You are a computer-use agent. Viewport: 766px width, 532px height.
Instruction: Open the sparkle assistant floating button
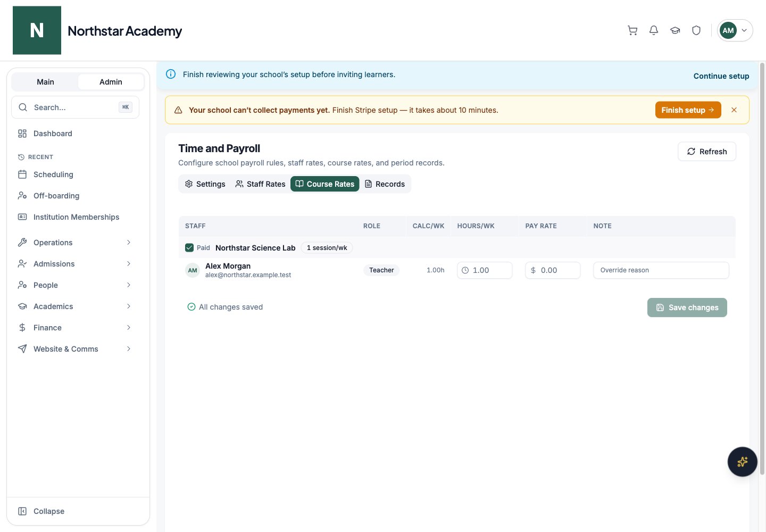pyautogui.click(x=742, y=462)
